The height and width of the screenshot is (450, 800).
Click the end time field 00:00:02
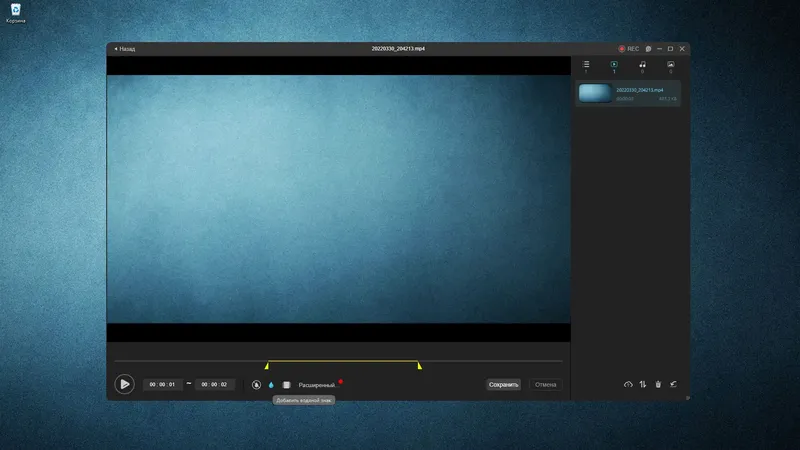click(214, 385)
